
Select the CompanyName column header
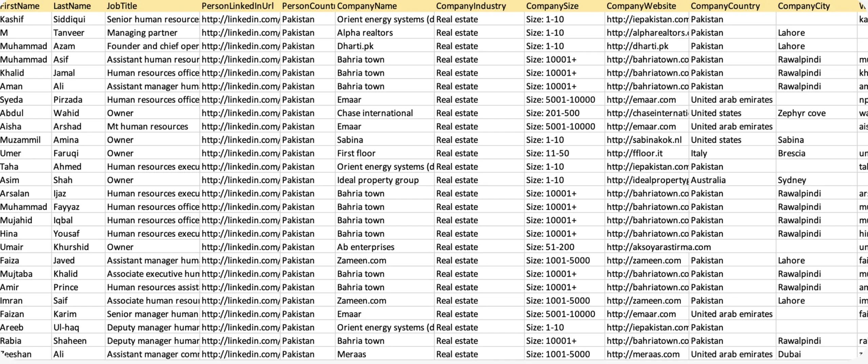click(x=384, y=6)
